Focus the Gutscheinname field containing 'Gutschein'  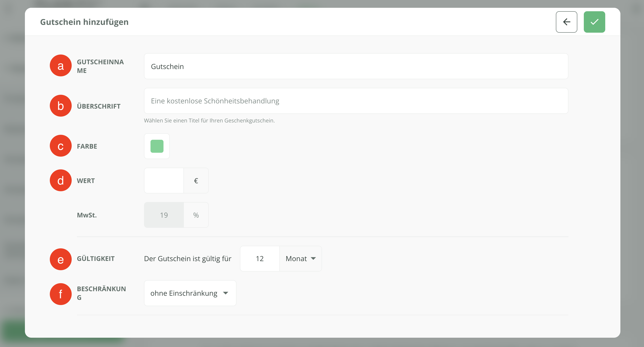point(356,66)
